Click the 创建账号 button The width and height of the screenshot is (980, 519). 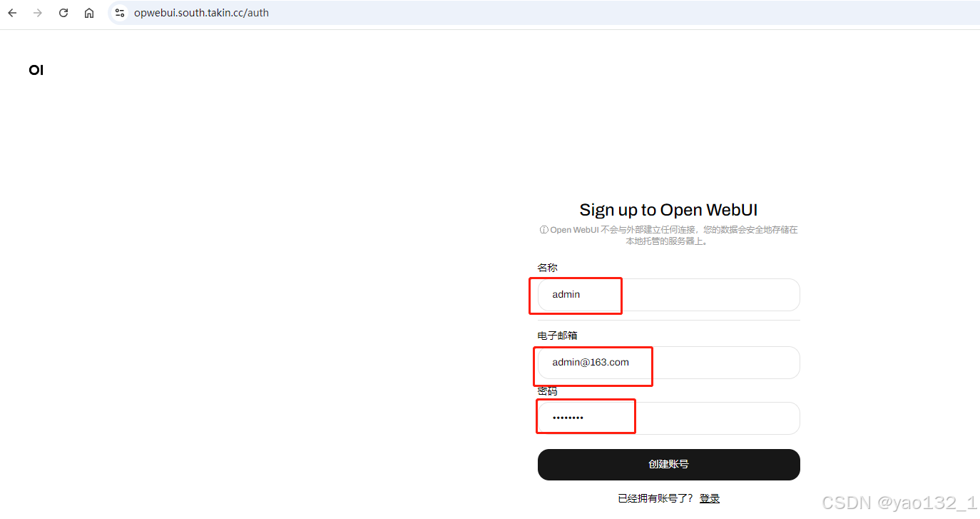668,465
